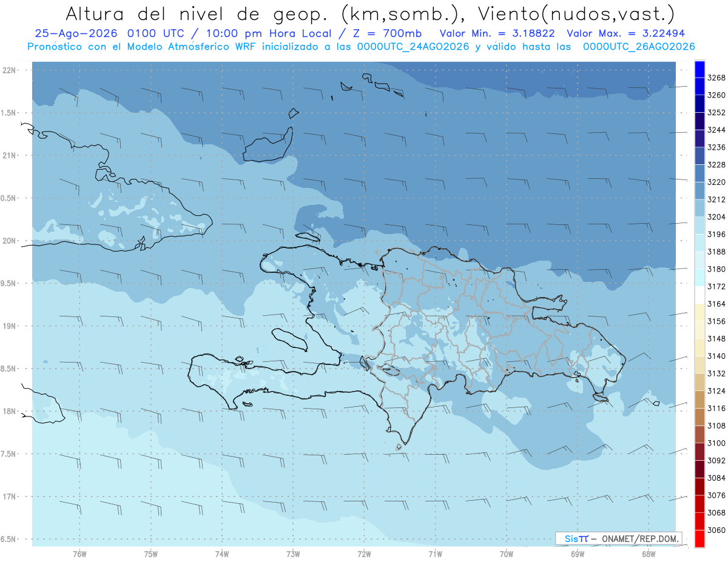Click the latitude label '19N'
The image size is (728, 562).
click(x=9, y=326)
